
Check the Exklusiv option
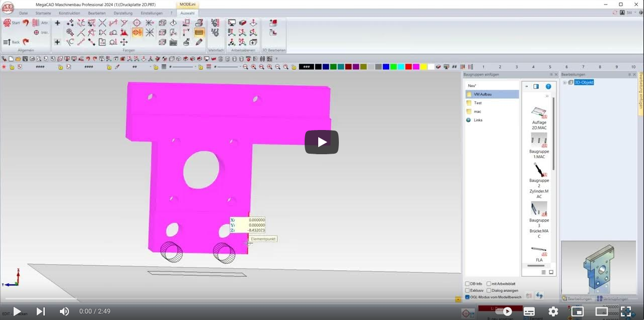pos(467,290)
